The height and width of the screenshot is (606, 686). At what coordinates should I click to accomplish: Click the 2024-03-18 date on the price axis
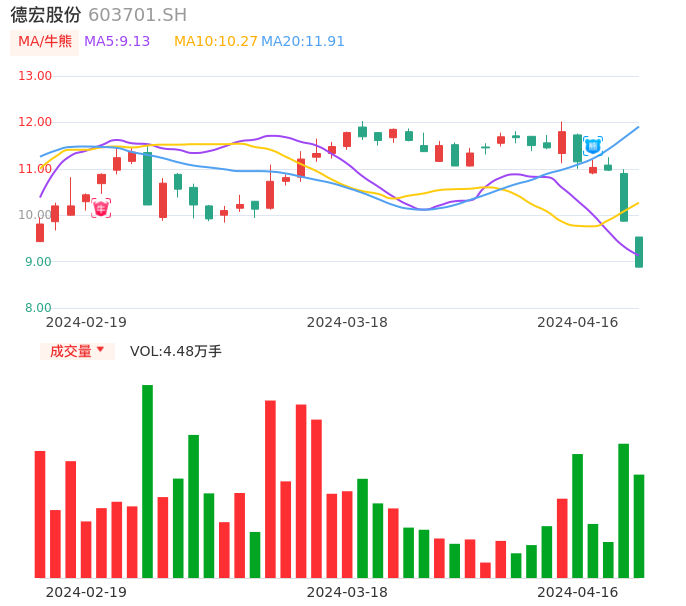[x=347, y=322]
